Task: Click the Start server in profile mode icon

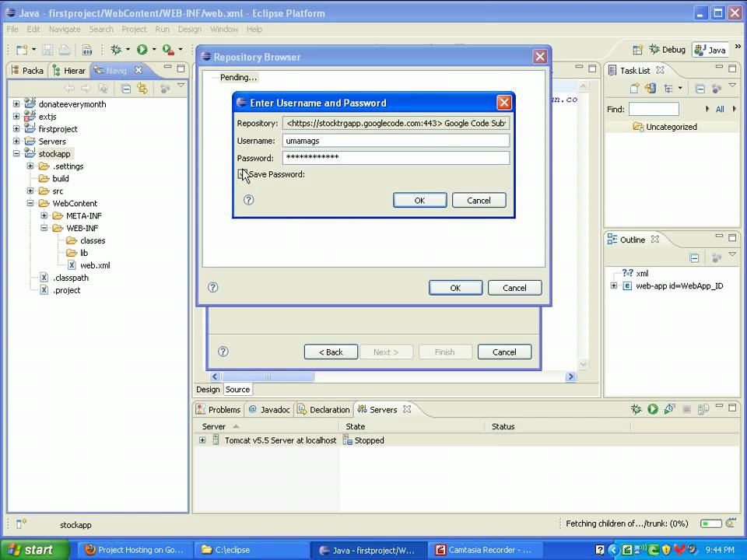Action: click(x=669, y=409)
